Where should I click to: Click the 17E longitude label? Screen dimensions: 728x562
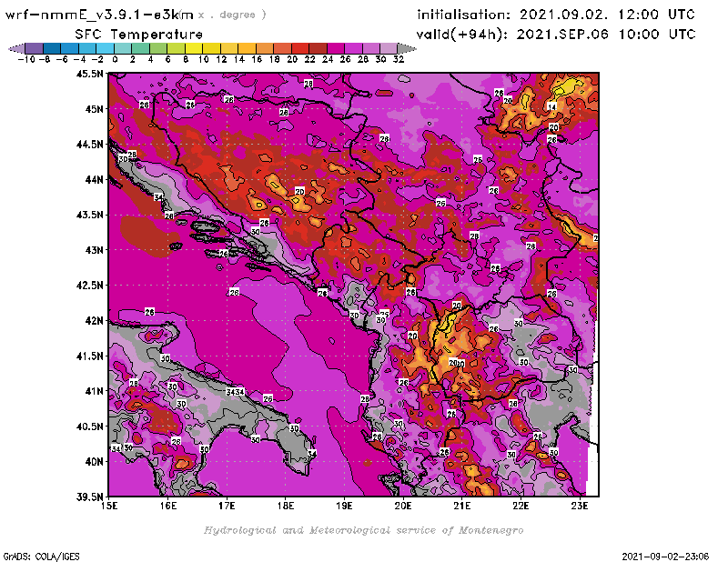pyautogui.click(x=227, y=506)
